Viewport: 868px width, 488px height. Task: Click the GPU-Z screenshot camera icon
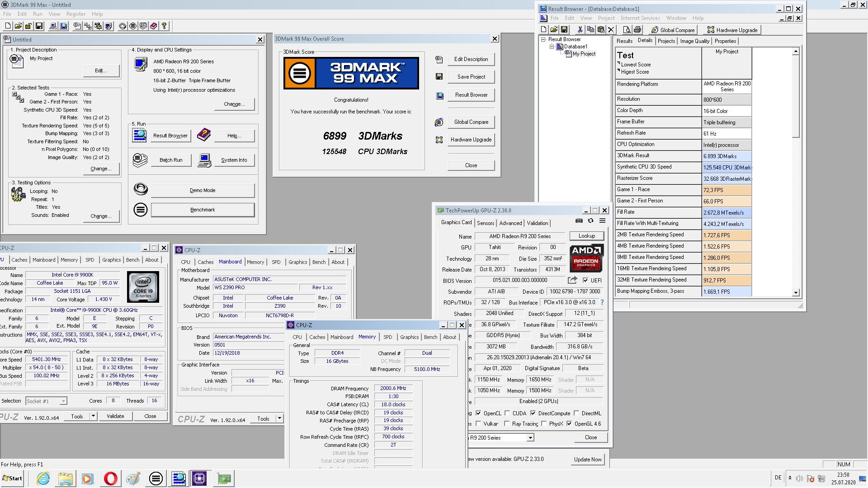click(579, 221)
